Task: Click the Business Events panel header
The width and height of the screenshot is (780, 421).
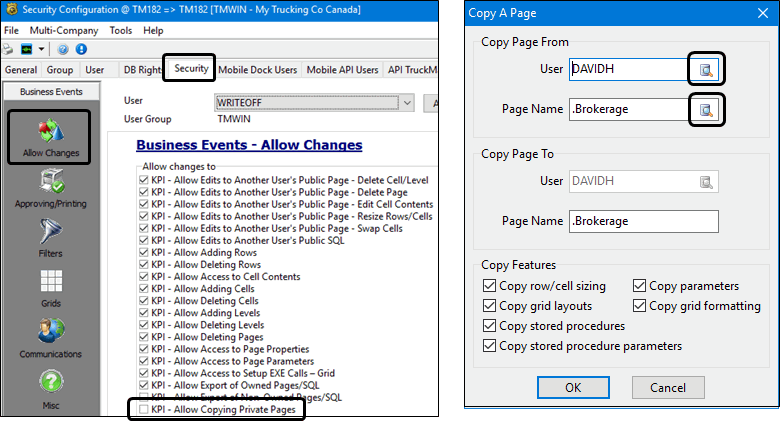Action: point(51,92)
